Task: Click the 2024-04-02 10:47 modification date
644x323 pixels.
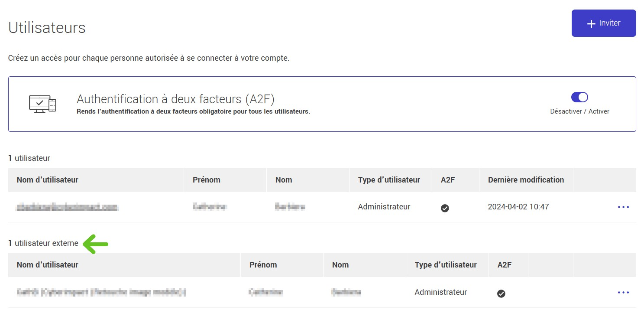Action: click(x=518, y=207)
